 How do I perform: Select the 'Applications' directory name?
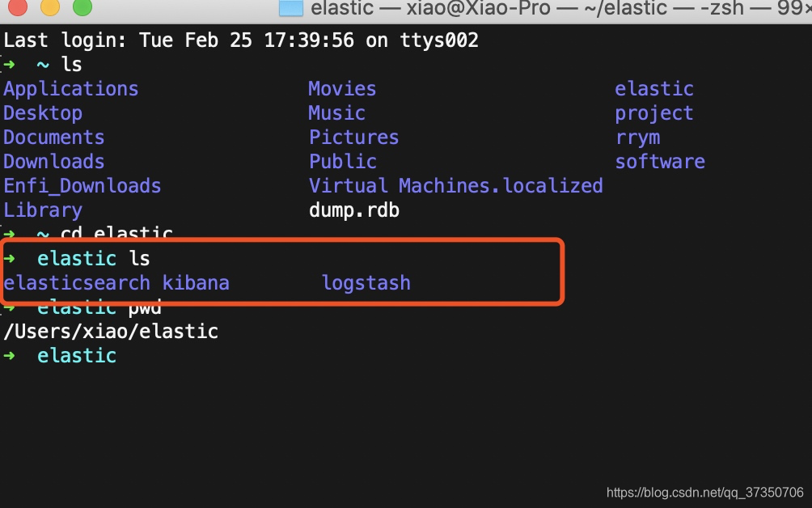[71, 89]
